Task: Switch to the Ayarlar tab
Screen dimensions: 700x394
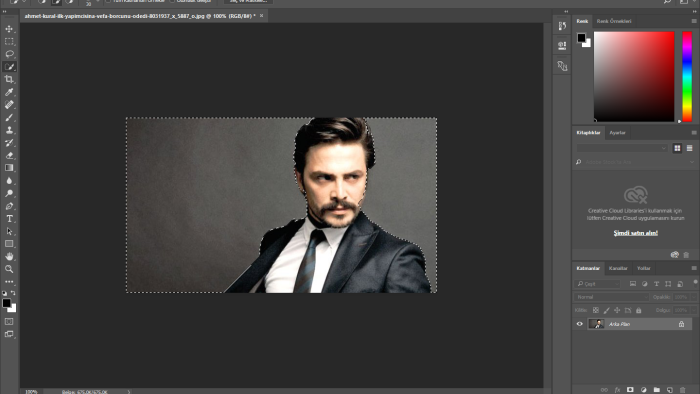Action: 617,133
